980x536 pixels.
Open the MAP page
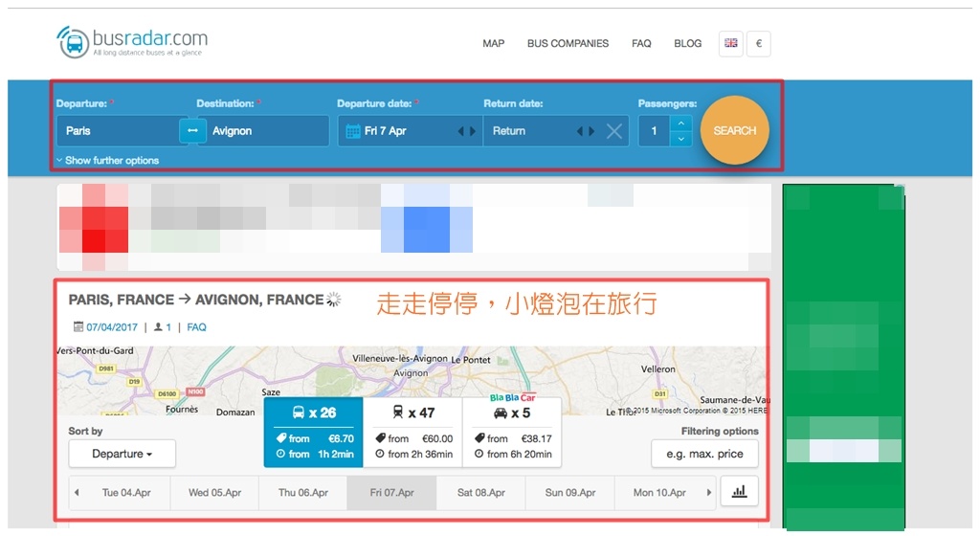click(493, 43)
